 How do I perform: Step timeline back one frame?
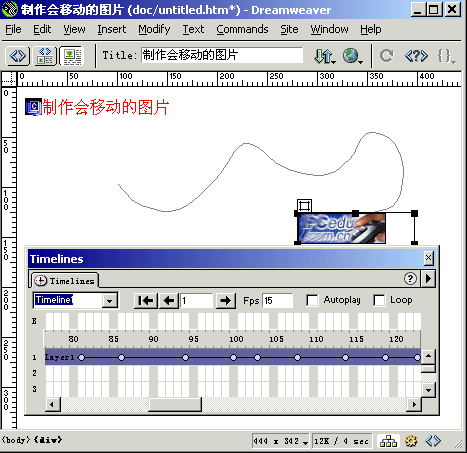pos(169,301)
